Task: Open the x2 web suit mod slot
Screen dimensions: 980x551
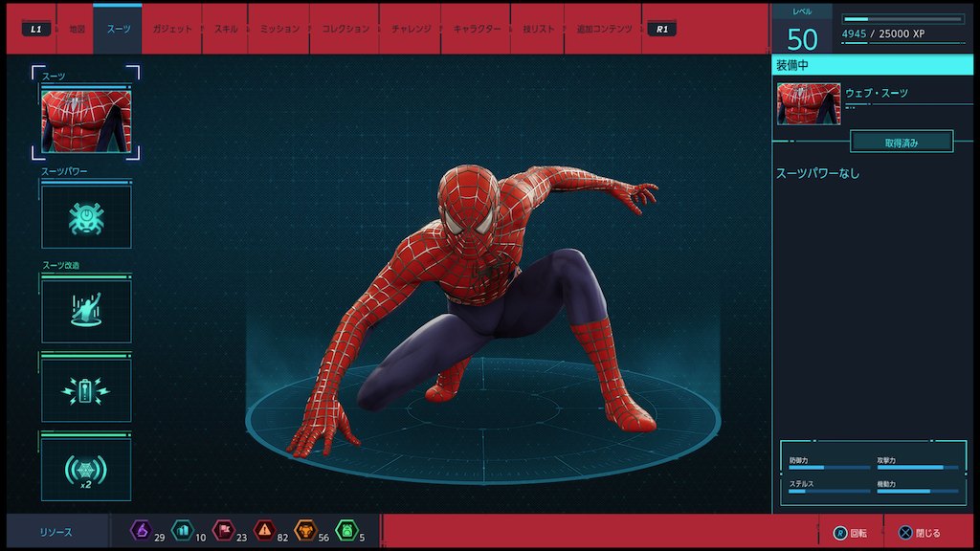Action: tap(86, 470)
